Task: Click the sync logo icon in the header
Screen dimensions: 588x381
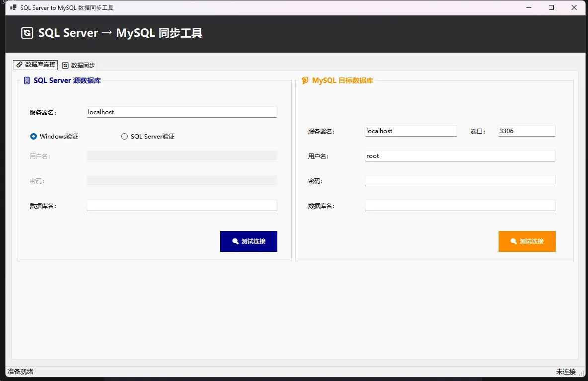Action: pyautogui.click(x=27, y=33)
